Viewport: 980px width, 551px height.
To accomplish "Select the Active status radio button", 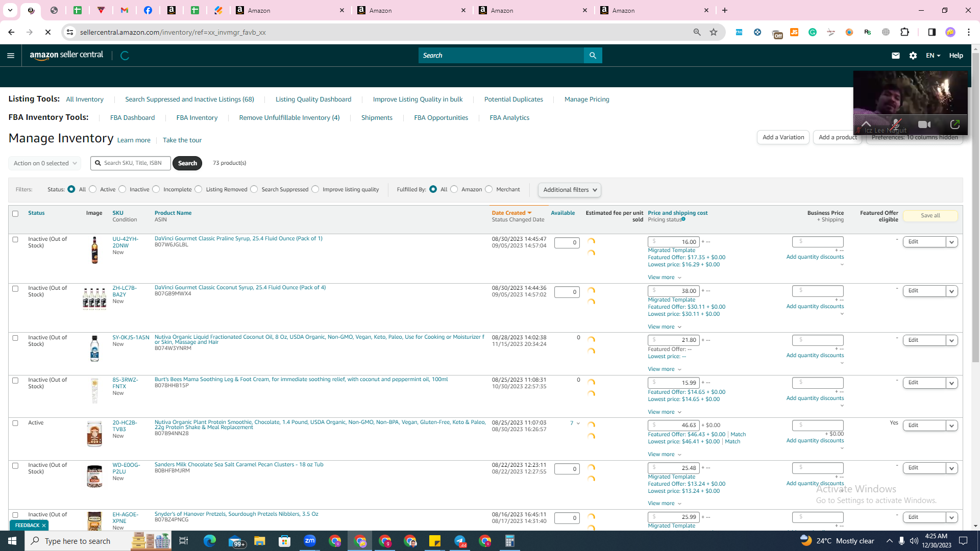I will click(92, 189).
